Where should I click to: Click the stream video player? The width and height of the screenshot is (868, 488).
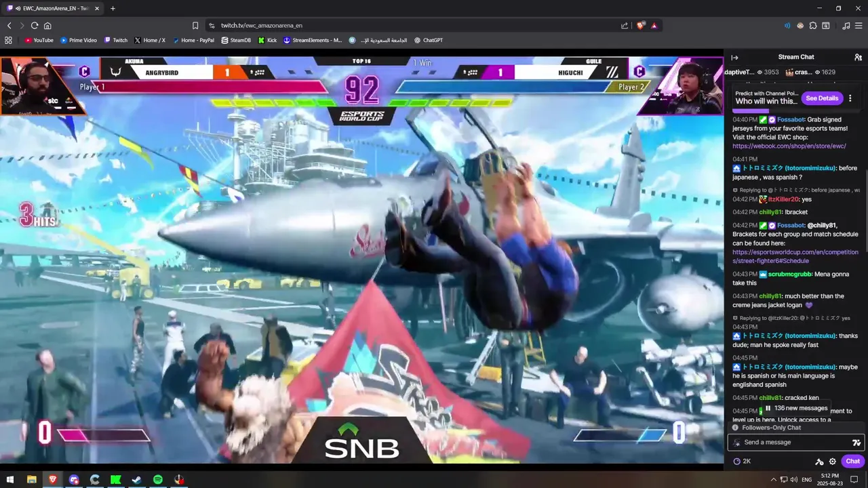(x=361, y=260)
